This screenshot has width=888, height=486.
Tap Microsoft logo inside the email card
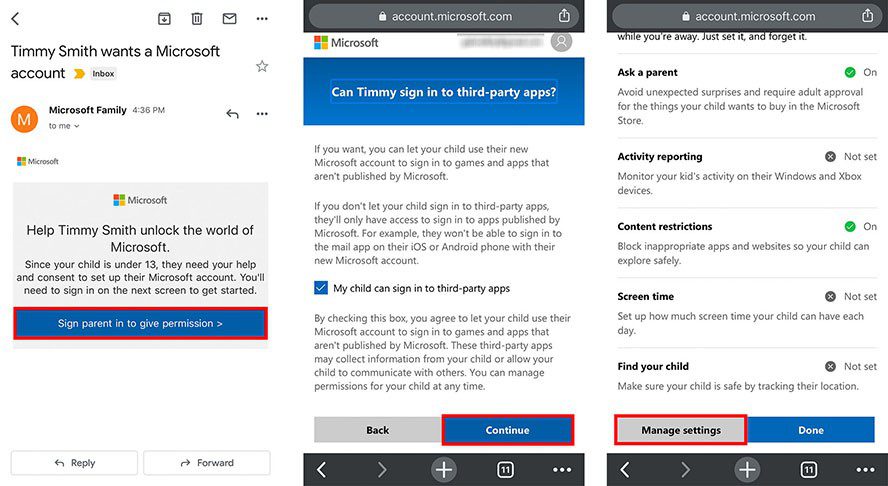click(x=140, y=200)
